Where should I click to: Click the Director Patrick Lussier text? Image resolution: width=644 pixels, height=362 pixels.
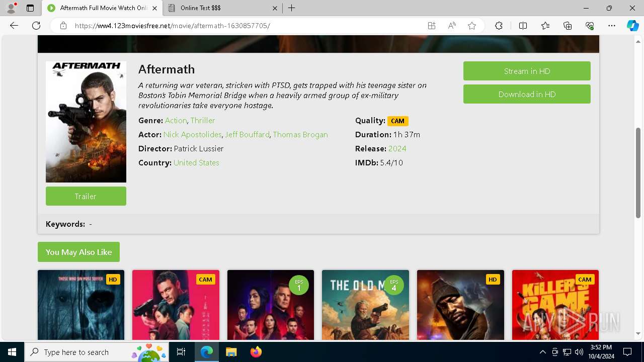coord(181,149)
